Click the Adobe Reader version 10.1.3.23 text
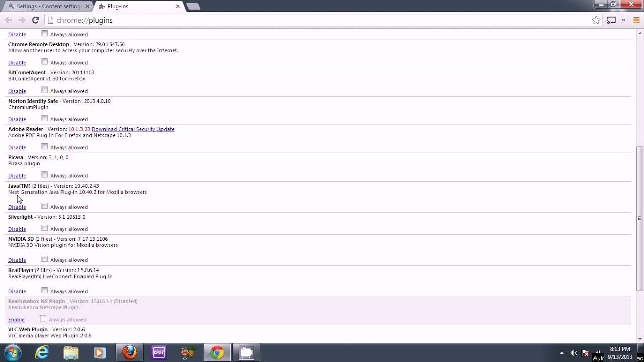Viewport: 644px width, 362px height. click(x=79, y=129)
